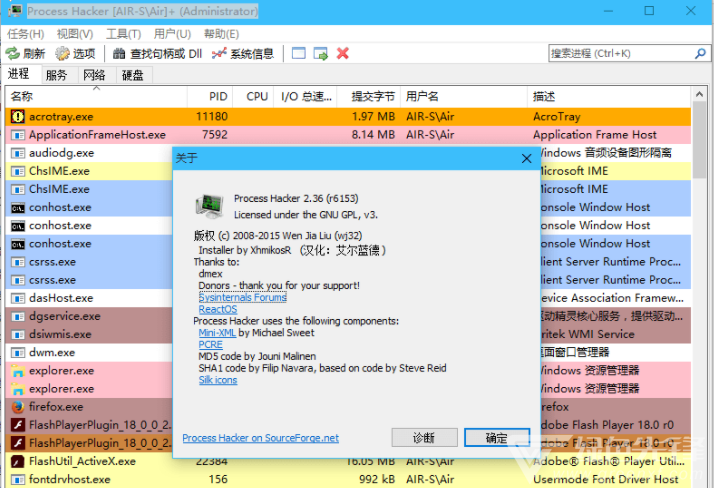Click the find window toolbar icon
The height and width of the screenshot is (488, 714).
tap(299, 53)
